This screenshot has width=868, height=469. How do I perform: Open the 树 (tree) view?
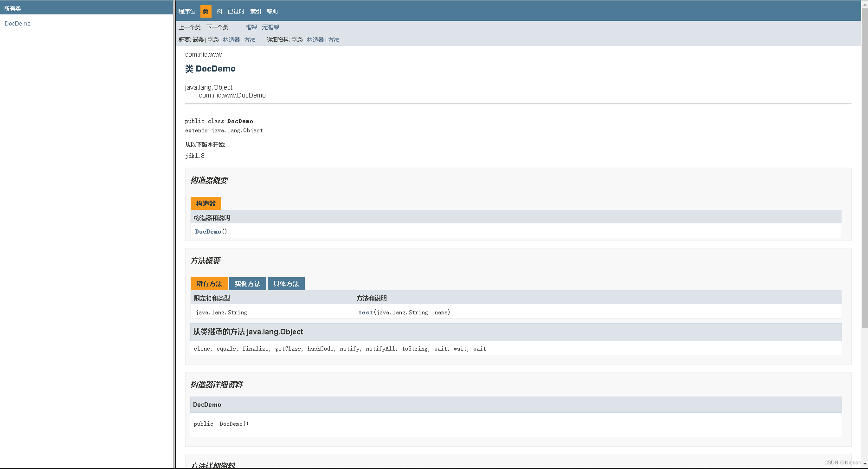click(x=219, y=11)
